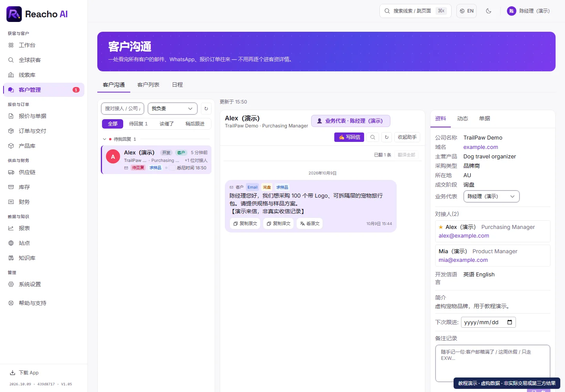Focus the 搜对接人 / 公司 search field
The height and width of the screenshot is (392, 565).
(x=122, y=109)
